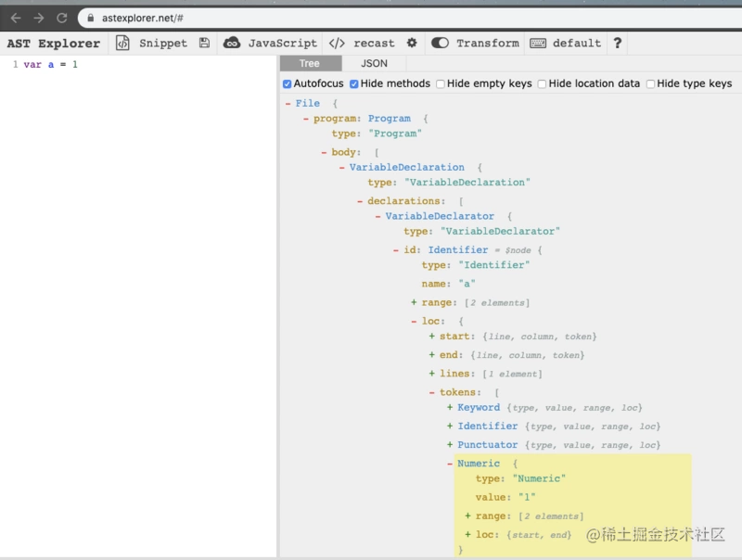The height and width of the screenshot is (560, 742).
Task: Open the default keymap menu
Action: pyautogui.click(x=576, y=43)
